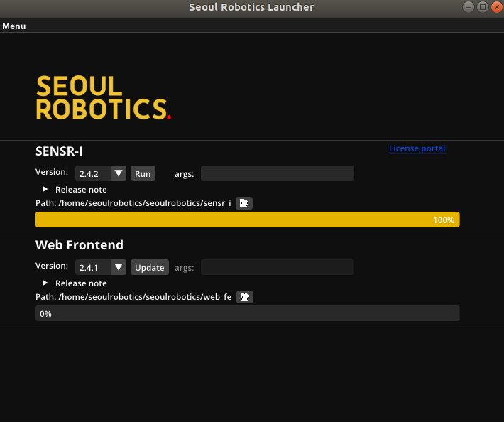504x422 pixels.
Task: Click the Web Frontend section heading
Action: coord(80,245)
